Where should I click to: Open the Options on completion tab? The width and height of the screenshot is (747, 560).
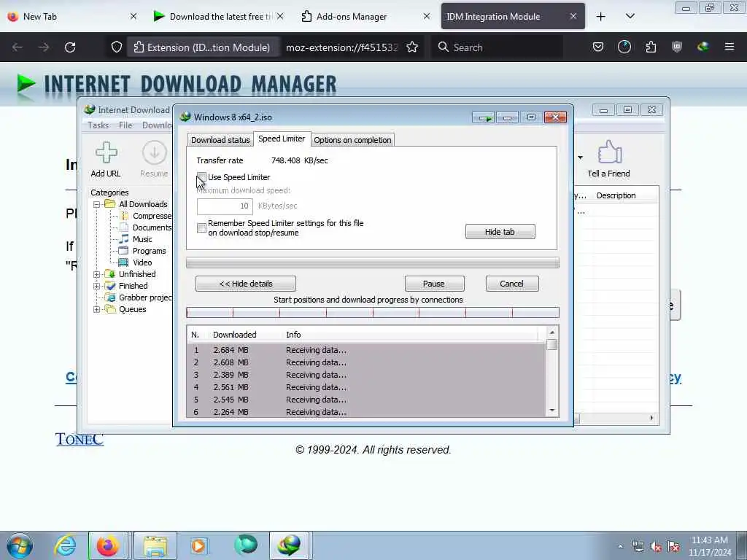(x=352, y=140)
